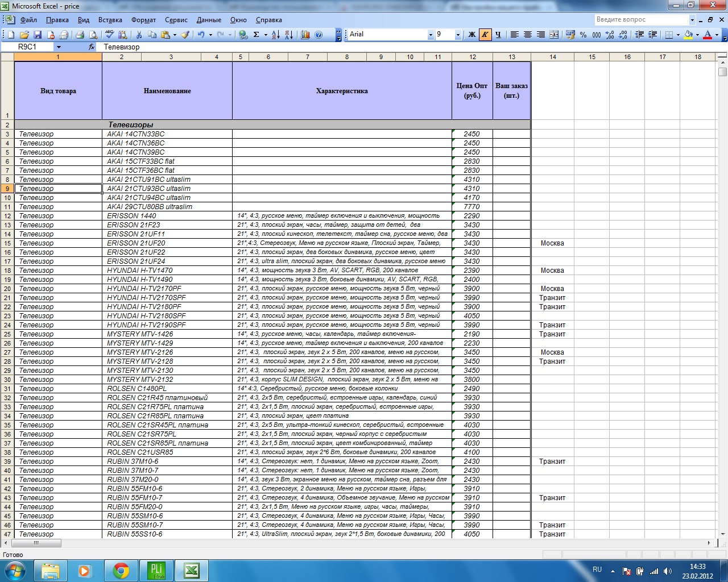Toggle italic (К) formatting
The width and height of the screenshot is (728, 582).
(485, 35)
